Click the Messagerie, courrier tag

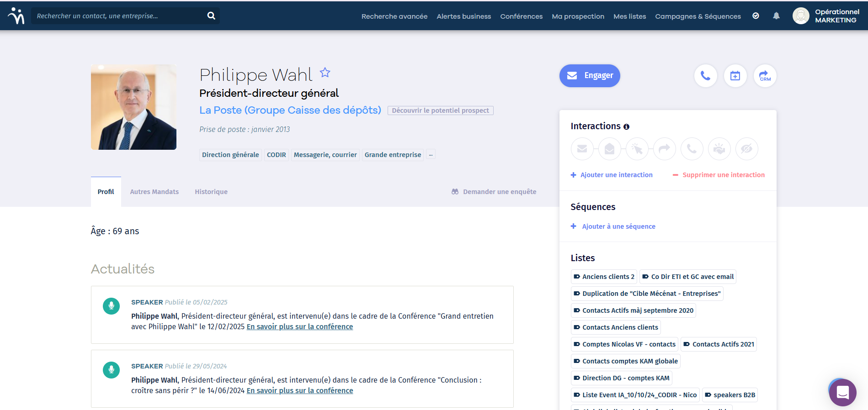[x=325, y=155]
